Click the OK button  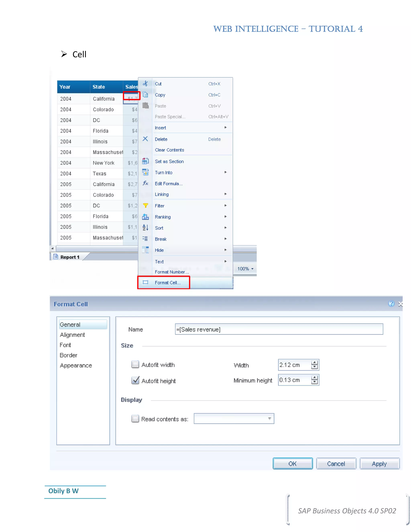pos(293,464)
